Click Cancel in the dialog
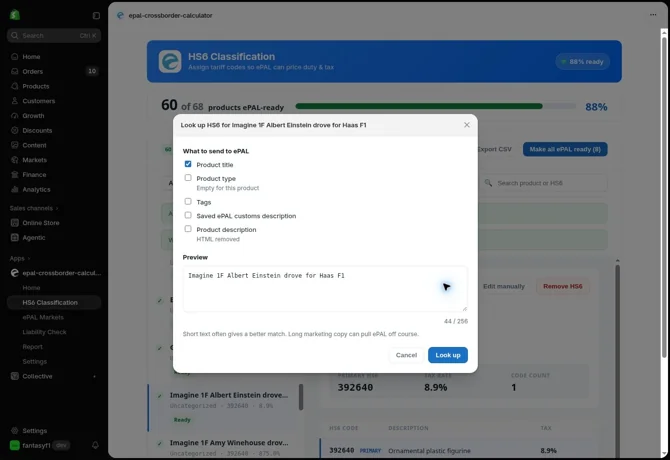The height and width of the screenshot is (460, 670). tap(406, 355)
